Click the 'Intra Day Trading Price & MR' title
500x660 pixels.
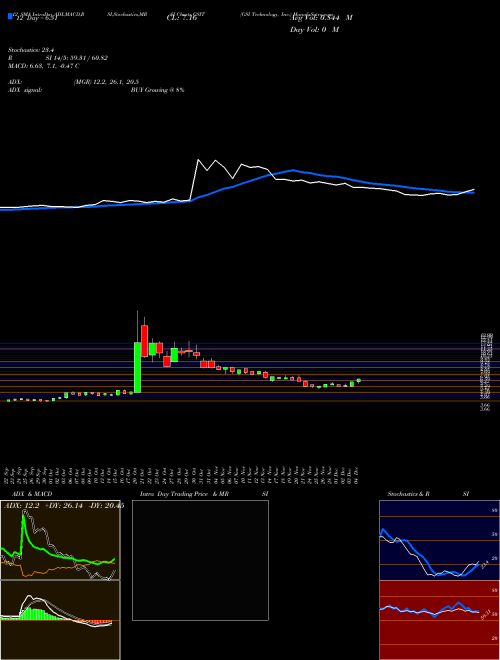(x=184, y=494)
